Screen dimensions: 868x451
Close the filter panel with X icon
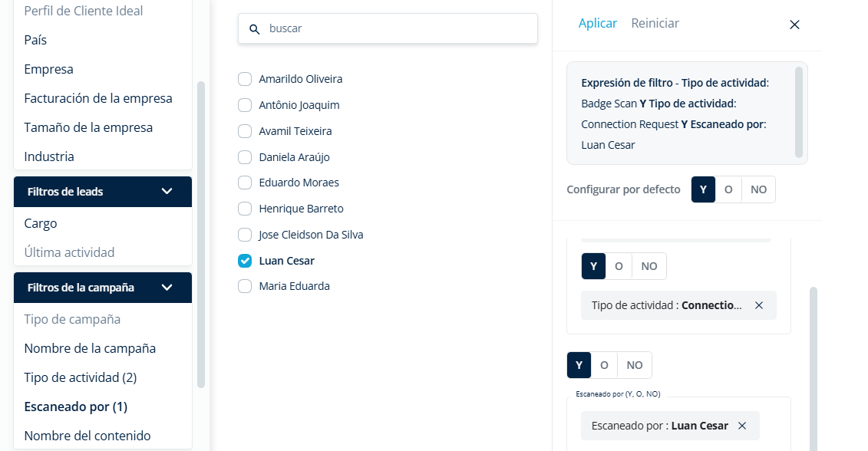pyautogui.click(x=794, y=25)
